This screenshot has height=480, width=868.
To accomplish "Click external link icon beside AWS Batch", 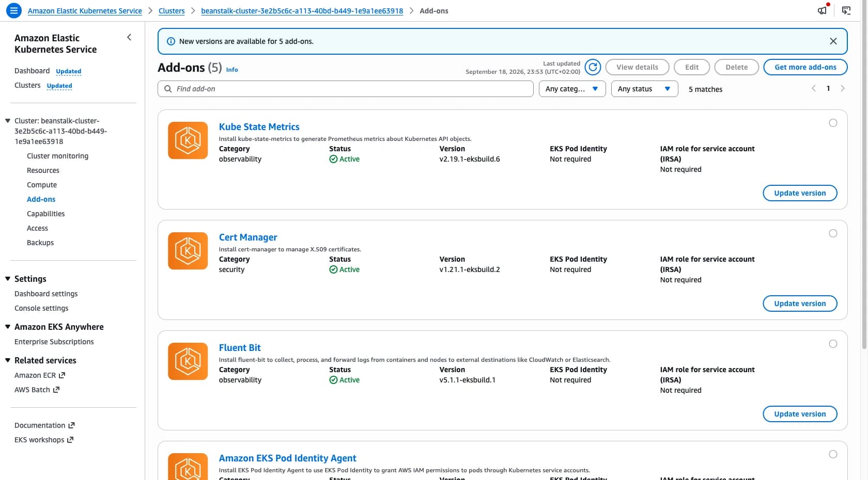I will [x=56, y=390].
